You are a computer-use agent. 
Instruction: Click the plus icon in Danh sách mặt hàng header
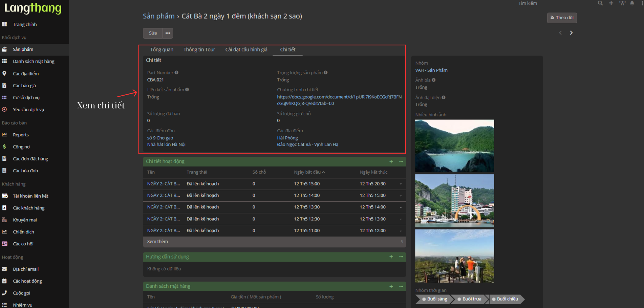pyautogui.click(x=391, y=286)
